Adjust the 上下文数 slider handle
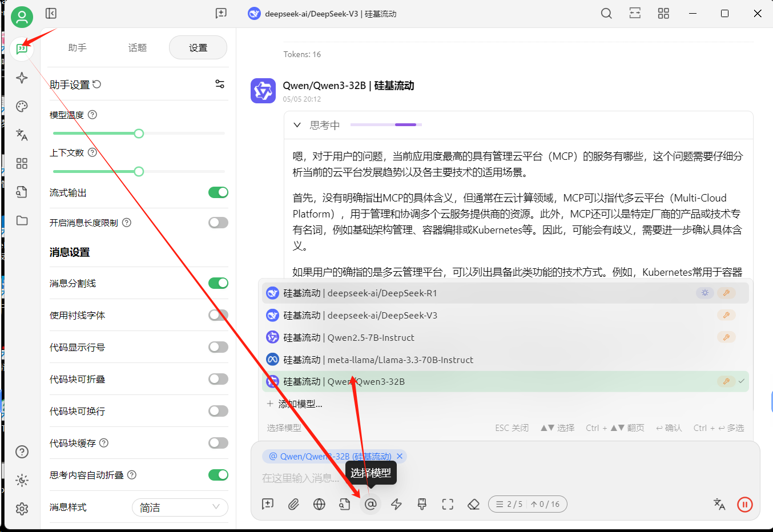The width and height of the screenshot is (773, 532). (x=139, y=171)
